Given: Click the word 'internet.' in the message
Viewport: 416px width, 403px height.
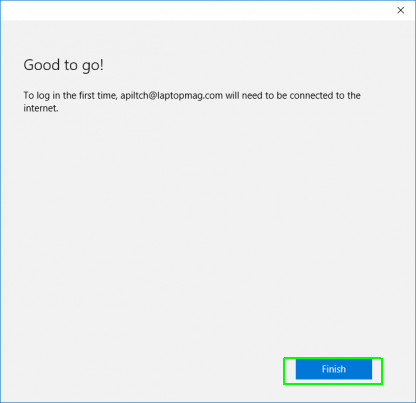Looking at the screenshot, I should tap(41, 108).
